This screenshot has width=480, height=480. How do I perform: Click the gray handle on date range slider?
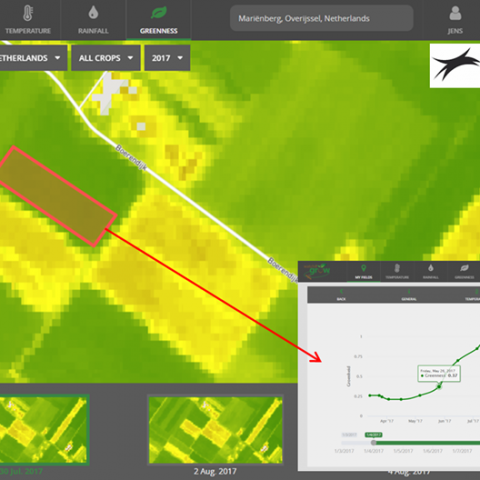[x=374, y=443]
